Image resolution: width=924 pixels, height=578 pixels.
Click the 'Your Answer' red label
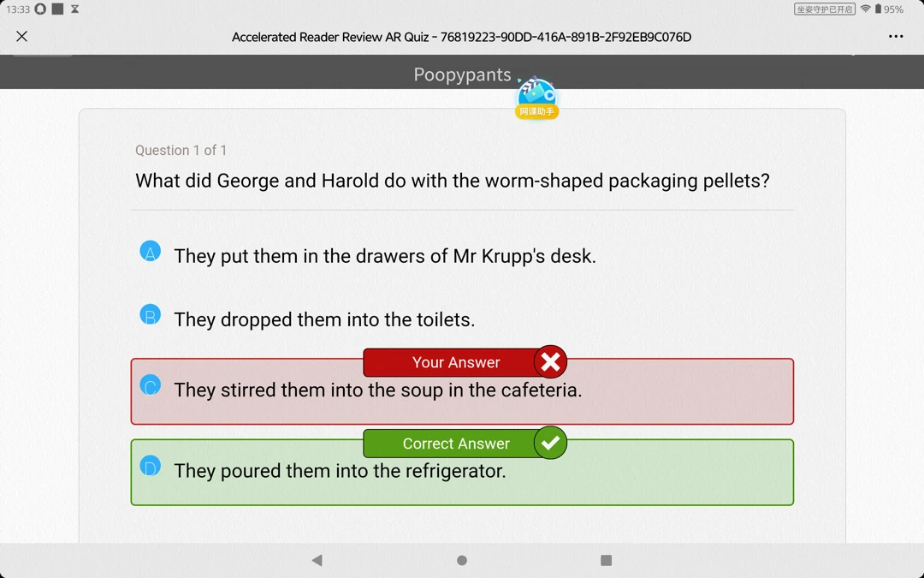(455, 362)
